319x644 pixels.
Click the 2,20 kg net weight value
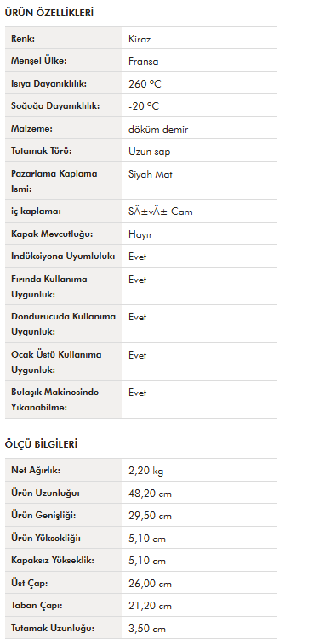point(146,471)
